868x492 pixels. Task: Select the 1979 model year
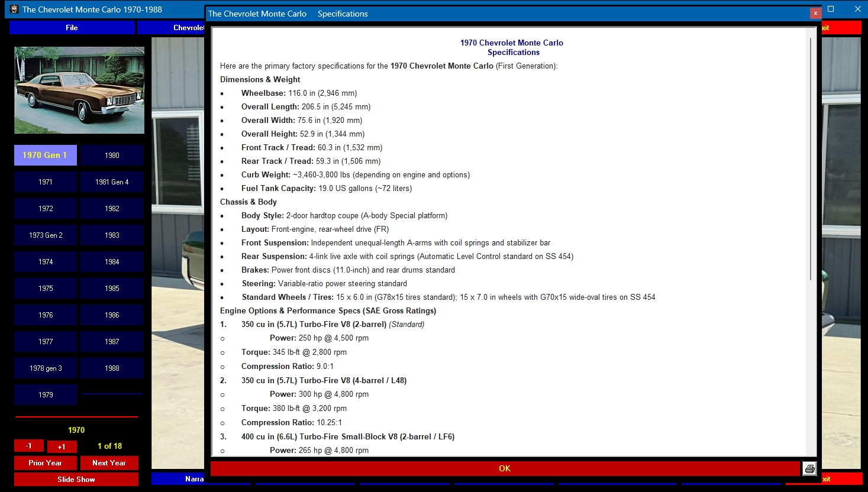46,395
